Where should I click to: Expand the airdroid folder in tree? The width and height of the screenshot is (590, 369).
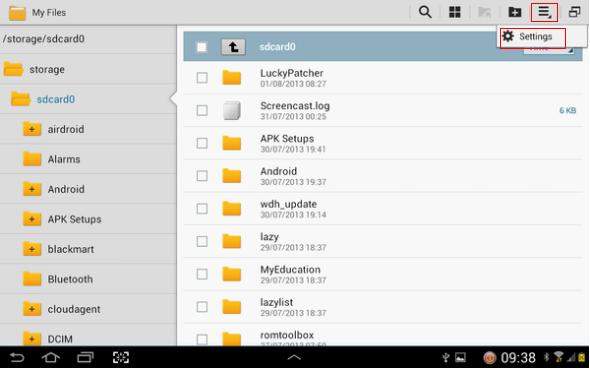(32, 129)
